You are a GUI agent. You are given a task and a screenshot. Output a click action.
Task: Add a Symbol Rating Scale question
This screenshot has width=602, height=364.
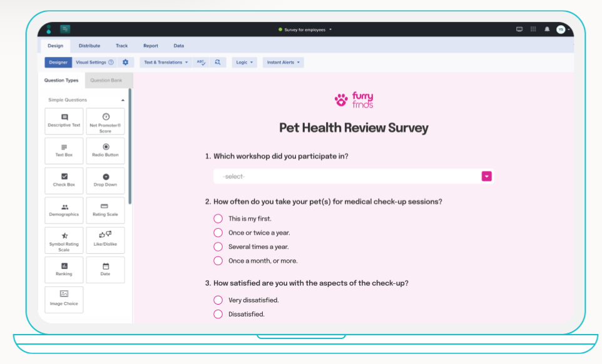(63, 240)
